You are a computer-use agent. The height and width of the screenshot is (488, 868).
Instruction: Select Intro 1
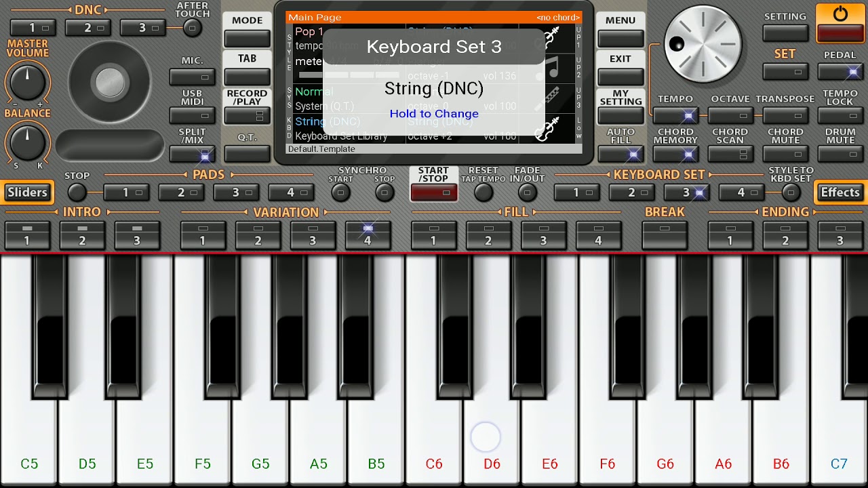pos(27,235)
